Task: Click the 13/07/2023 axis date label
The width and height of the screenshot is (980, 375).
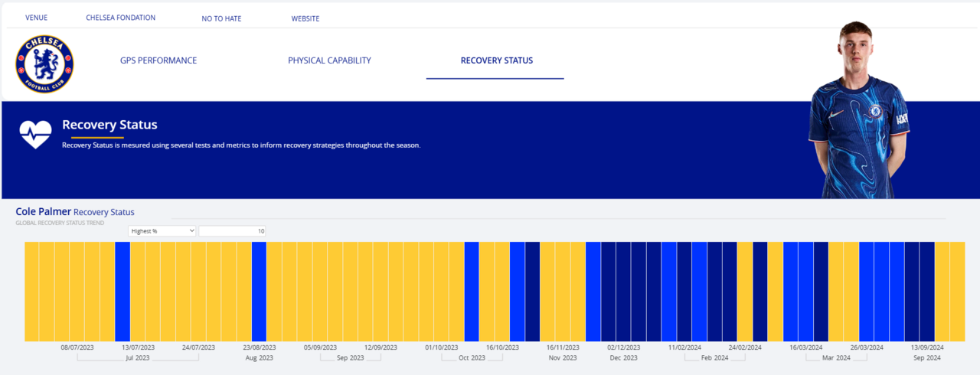Action: pos(138,347)
